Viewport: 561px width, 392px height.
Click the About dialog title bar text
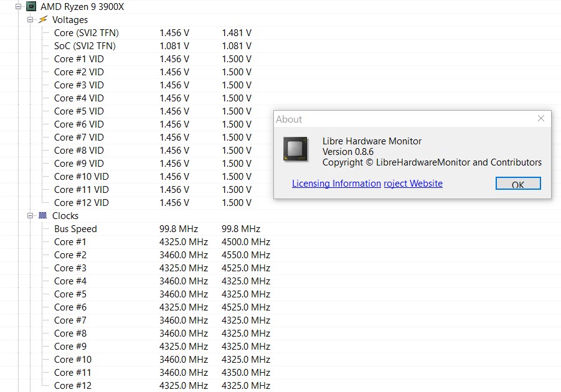coord(289,119)
